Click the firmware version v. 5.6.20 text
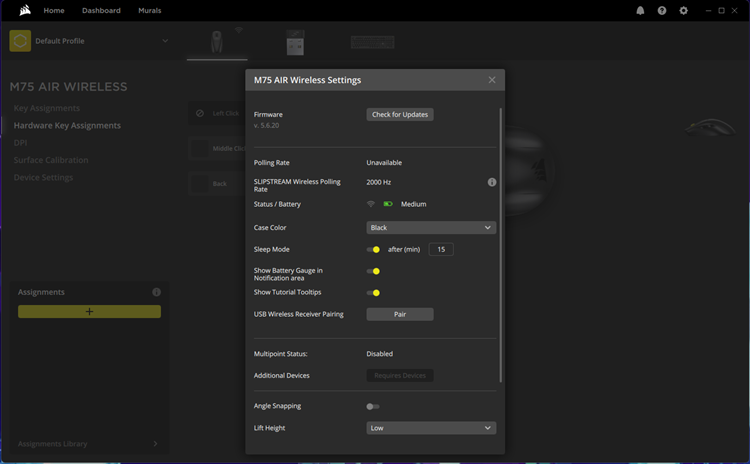Viewport: 750px width, 464px height. [266, 125]
